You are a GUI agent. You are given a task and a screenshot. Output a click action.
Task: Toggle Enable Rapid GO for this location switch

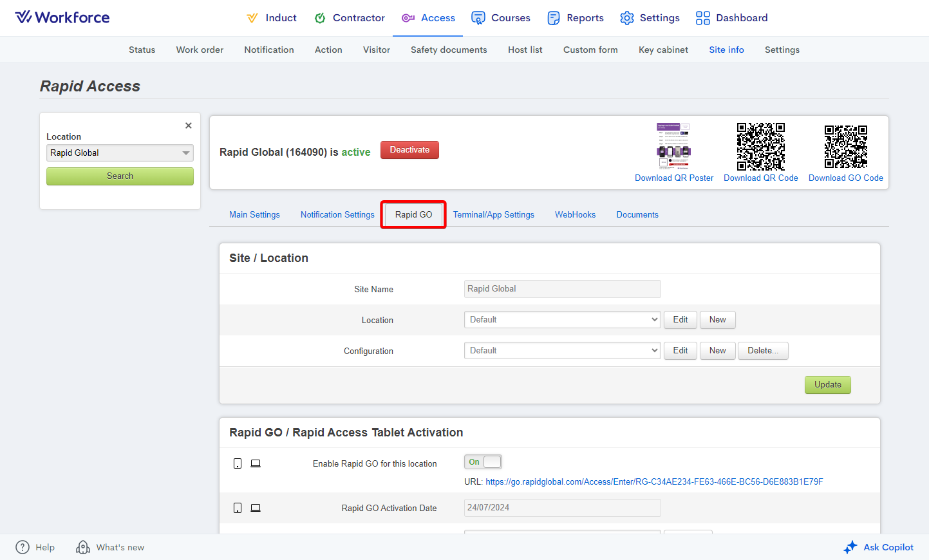pos(483,462)
